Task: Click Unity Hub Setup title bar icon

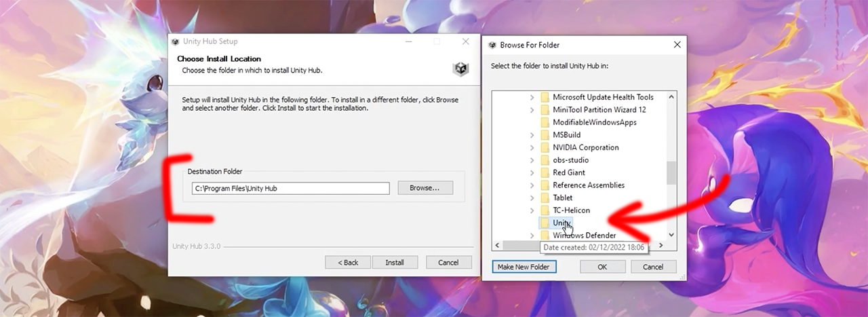Action: point(176,41)
